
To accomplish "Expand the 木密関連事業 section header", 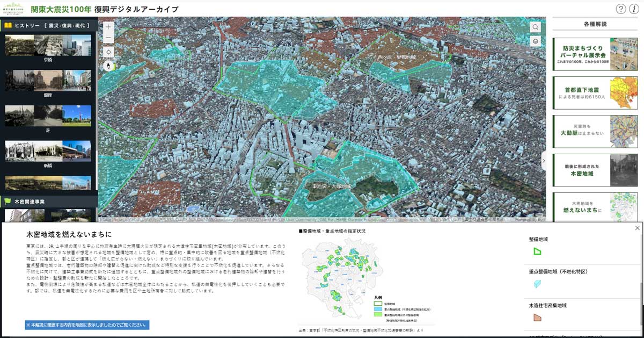I will pos(48,202).
